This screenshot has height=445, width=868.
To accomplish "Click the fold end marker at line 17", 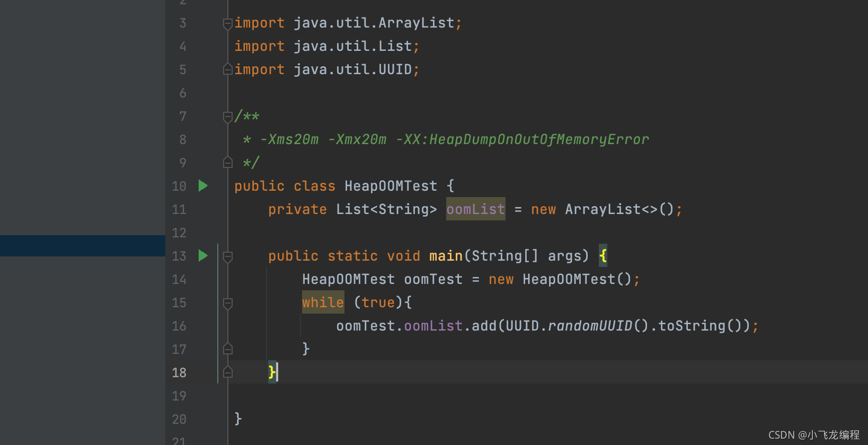I will point(228,349).
